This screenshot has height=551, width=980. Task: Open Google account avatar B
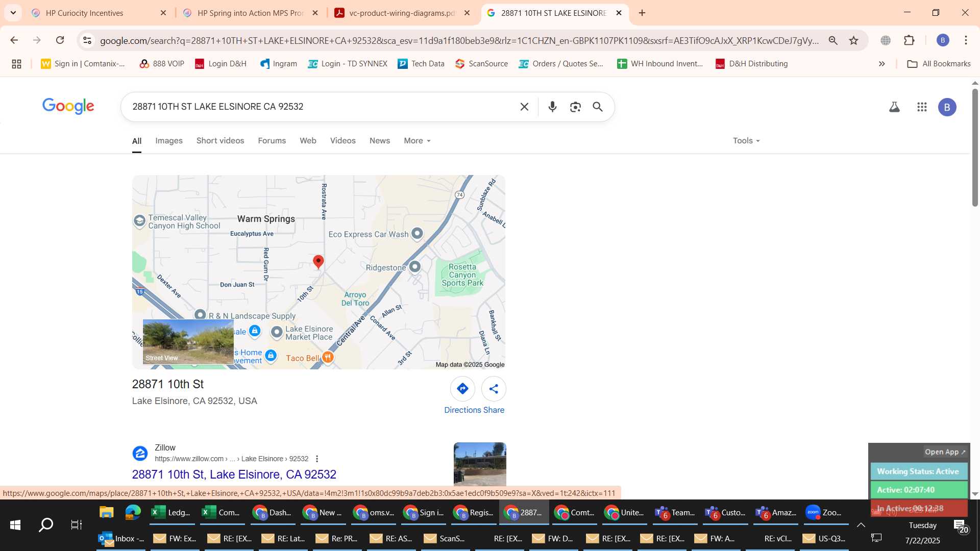click(x=947, y=107)
